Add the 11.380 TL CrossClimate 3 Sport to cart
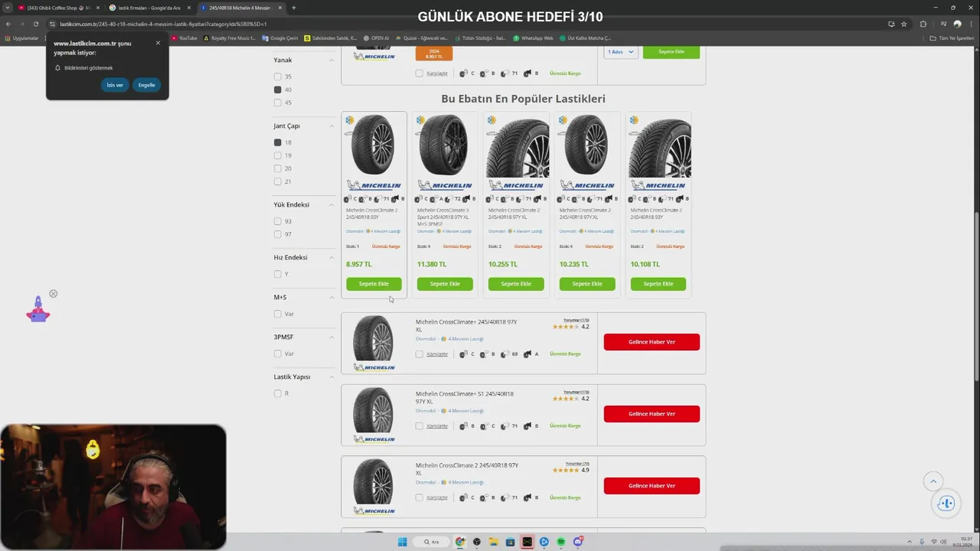 coord(445,284)
